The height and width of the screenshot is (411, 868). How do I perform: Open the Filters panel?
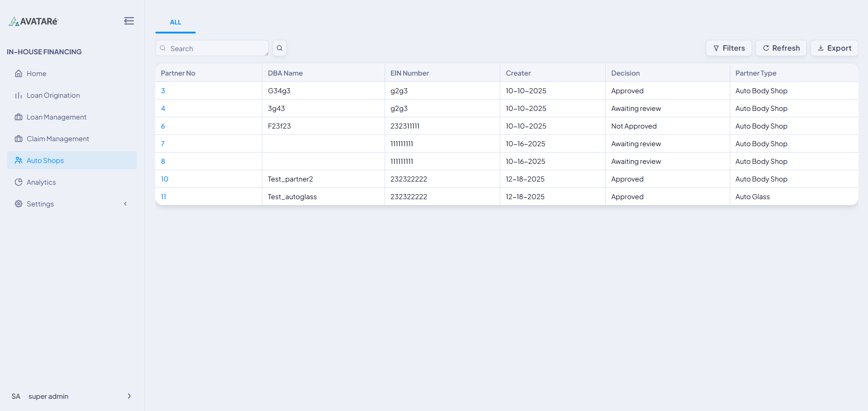[x=728, y=48]
